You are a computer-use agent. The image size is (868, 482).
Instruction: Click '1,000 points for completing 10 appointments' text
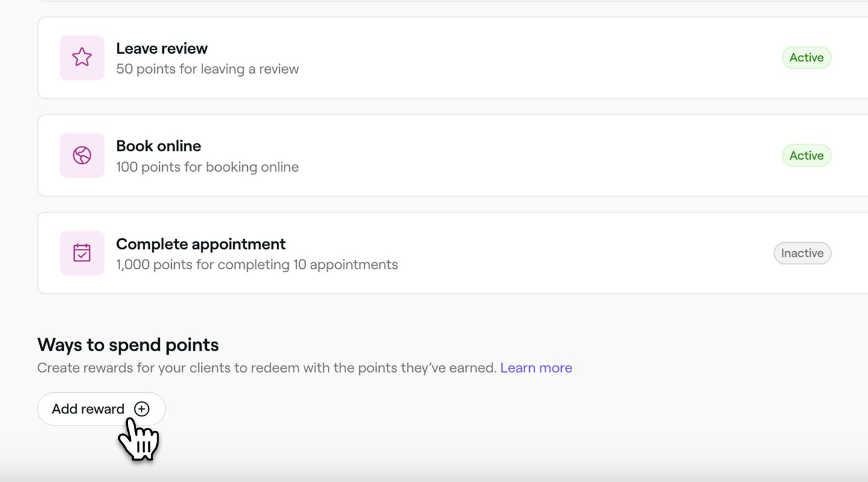click(x=257, y=264)
